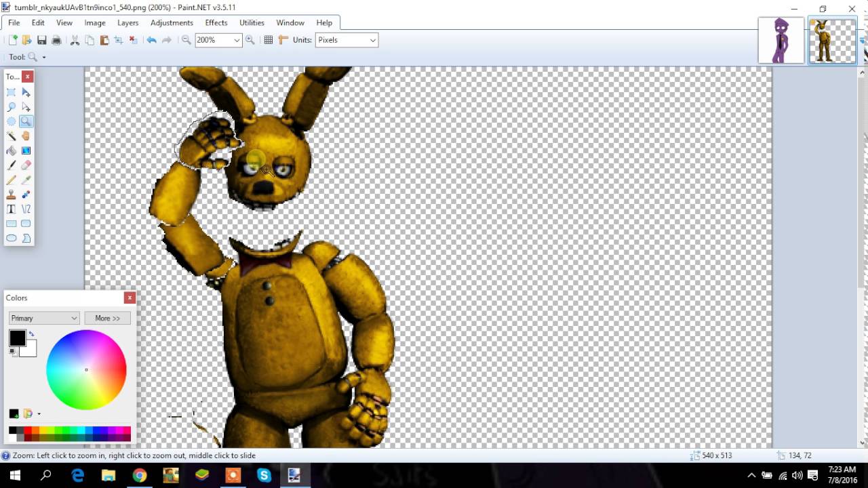Select the Rounded Rectangle shape tool
This screenshot has width=868, height=488.
coord(26,224)
